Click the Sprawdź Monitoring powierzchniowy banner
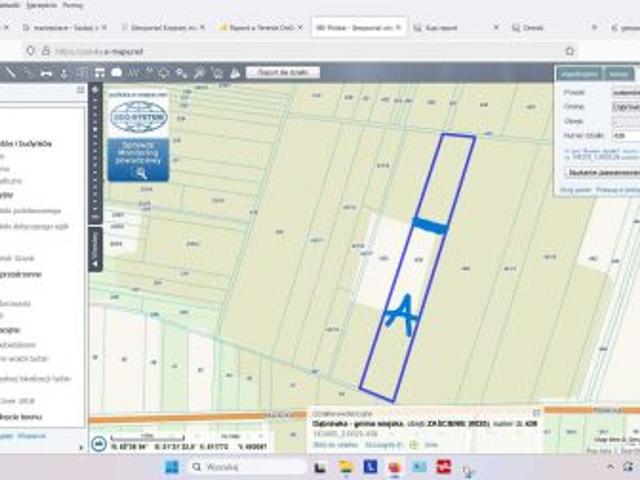 138,159
